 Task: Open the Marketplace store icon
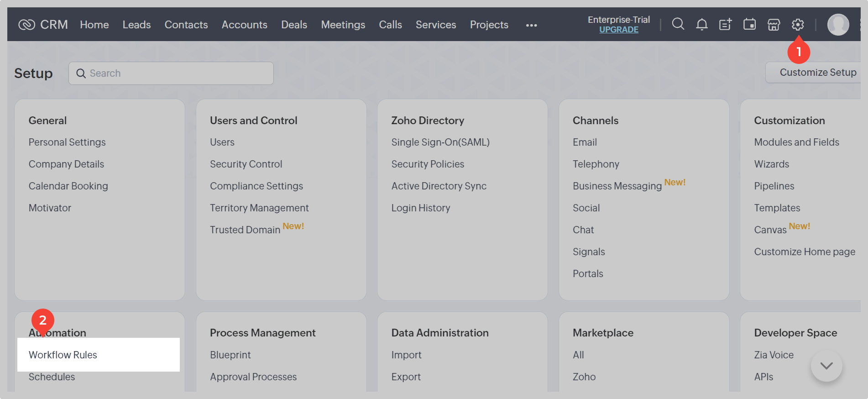[x=774, y=24]
